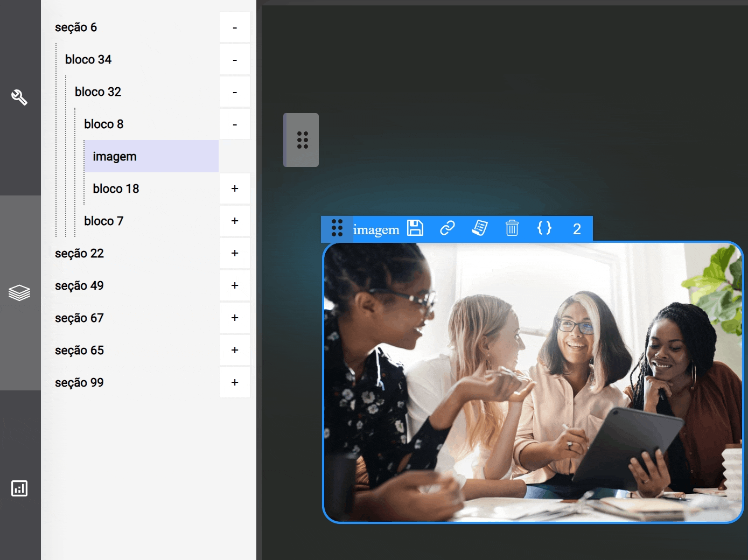The height and width of the screenshot is (560, 748).
Task: Select the layers stack icon in sidebar
Action: (19, 292)
